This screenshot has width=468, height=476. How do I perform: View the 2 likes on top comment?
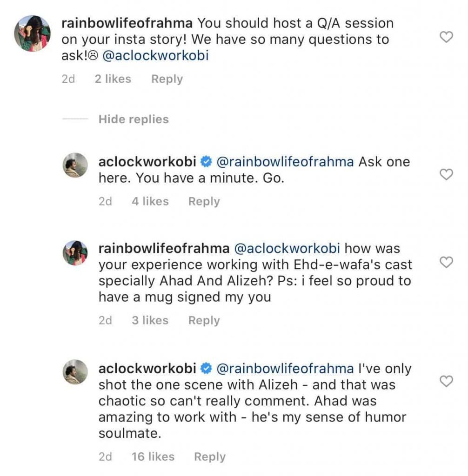pos(113,79)
